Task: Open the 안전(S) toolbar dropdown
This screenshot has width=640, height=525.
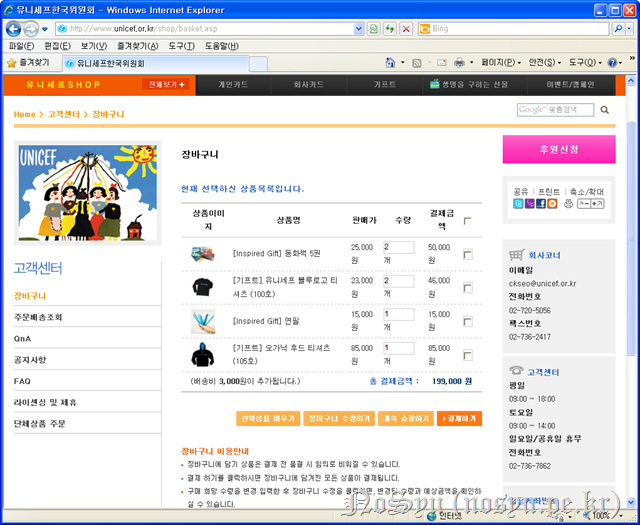Action: point(564,62)
